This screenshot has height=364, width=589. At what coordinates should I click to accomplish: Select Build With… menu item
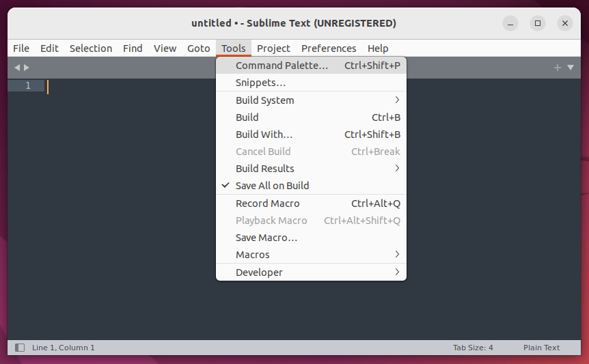[264, 135]
